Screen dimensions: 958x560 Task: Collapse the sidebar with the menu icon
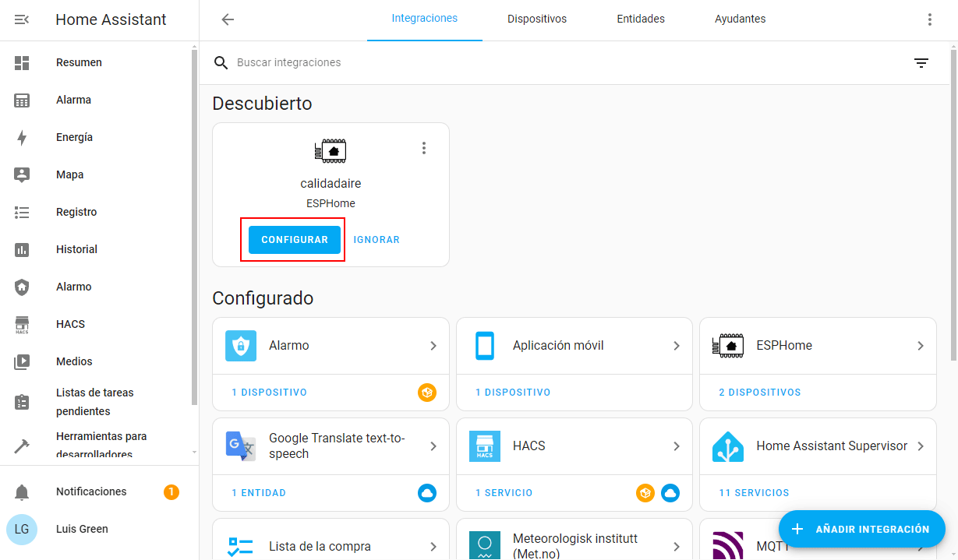point(22,19)
